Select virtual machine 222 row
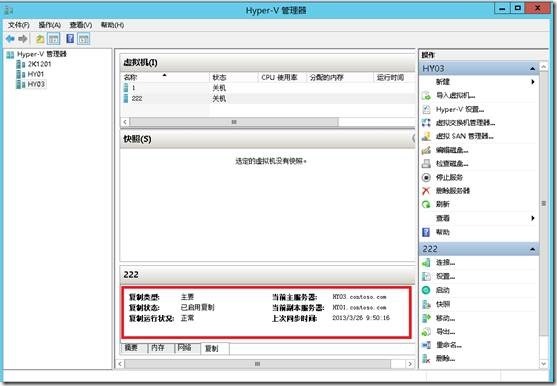 pyautogui.click(x=268, y=98)
